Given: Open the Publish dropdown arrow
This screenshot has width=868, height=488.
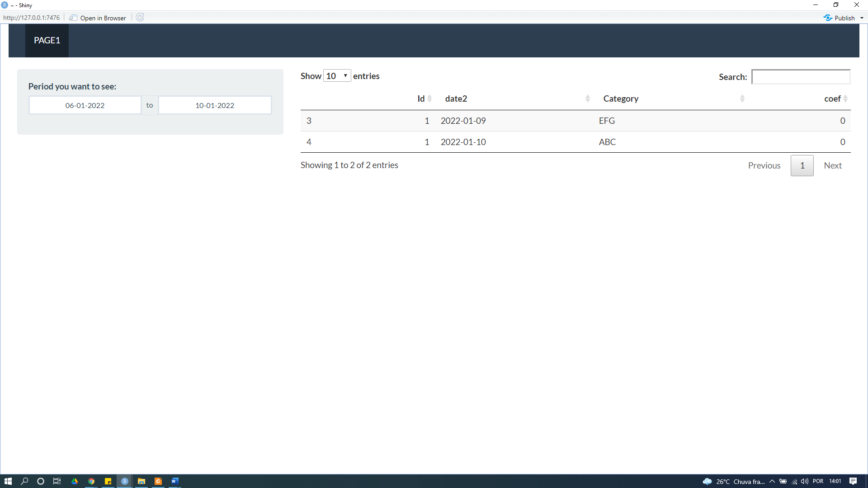Looking at the screenshot, I should point(862,18).
